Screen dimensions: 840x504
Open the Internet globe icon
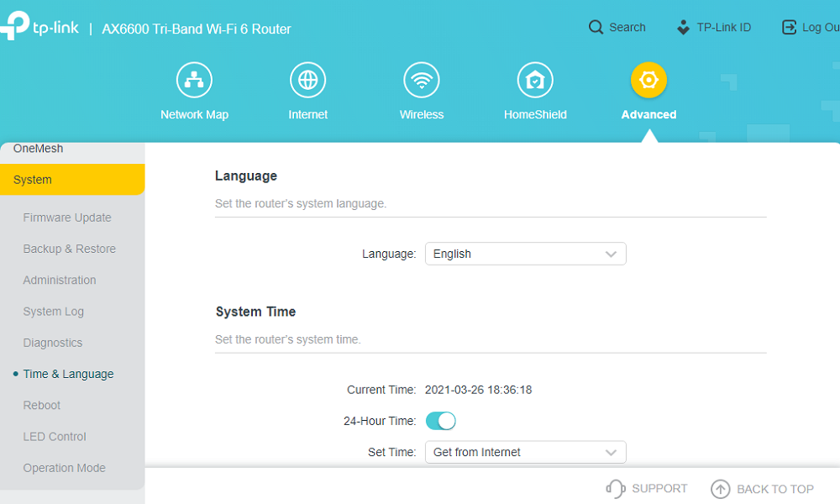click(x=307, y=80)
